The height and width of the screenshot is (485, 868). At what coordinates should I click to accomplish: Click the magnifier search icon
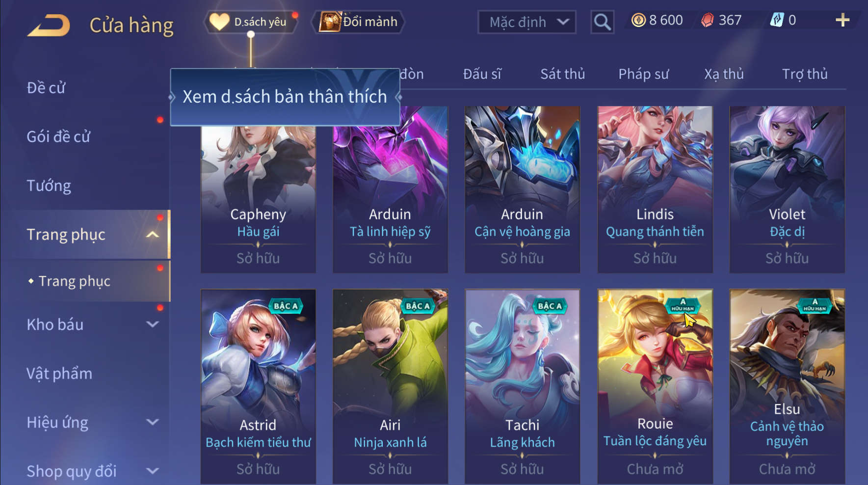(x=602, y=22)
